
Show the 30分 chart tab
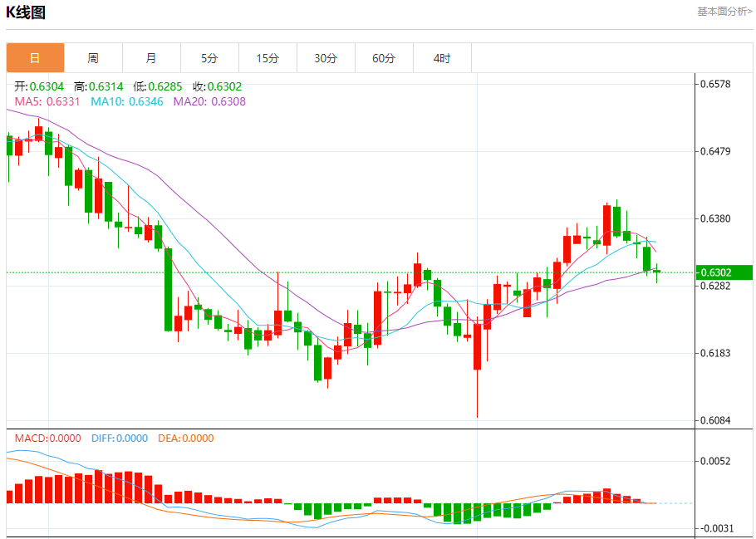click(326, 58)
